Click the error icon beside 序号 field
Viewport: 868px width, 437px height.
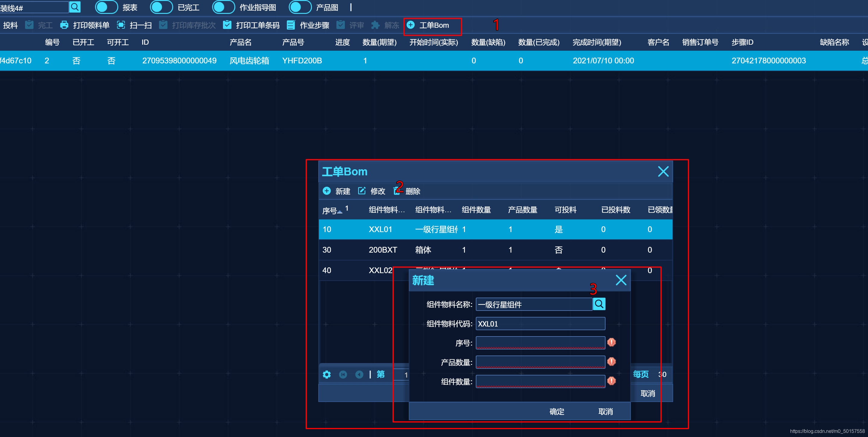pos(611,342)
